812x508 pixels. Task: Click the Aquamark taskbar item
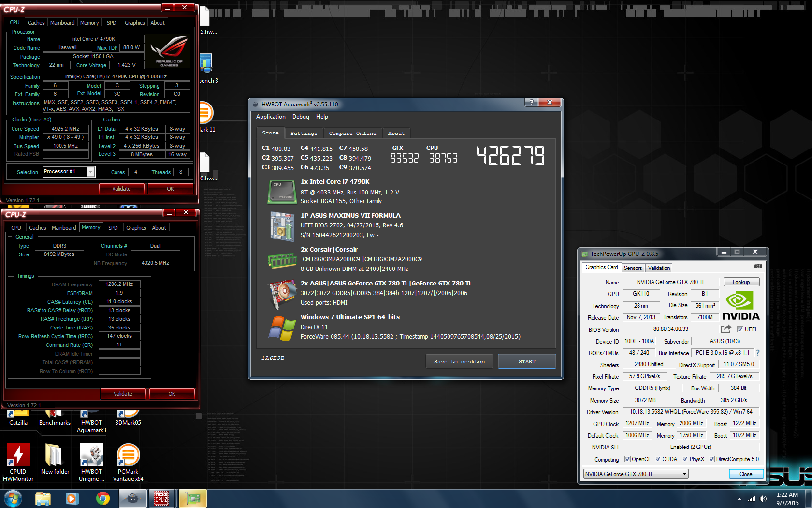(132, 498)
